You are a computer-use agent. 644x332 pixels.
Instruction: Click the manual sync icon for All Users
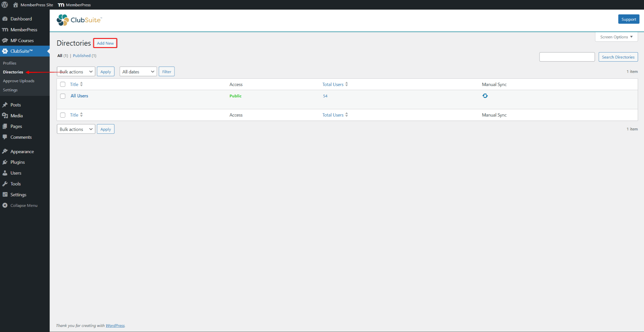(x=485, y=96)
